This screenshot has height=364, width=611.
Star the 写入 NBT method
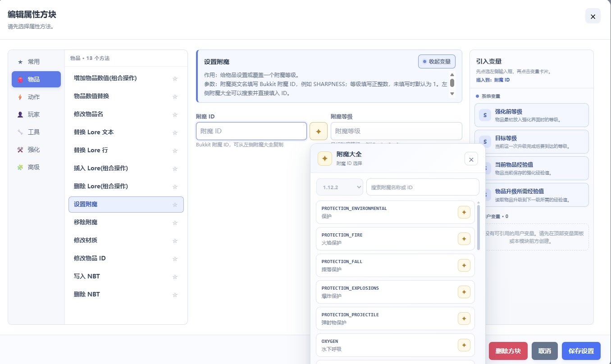pyautogui.click(x=175, y=277)
